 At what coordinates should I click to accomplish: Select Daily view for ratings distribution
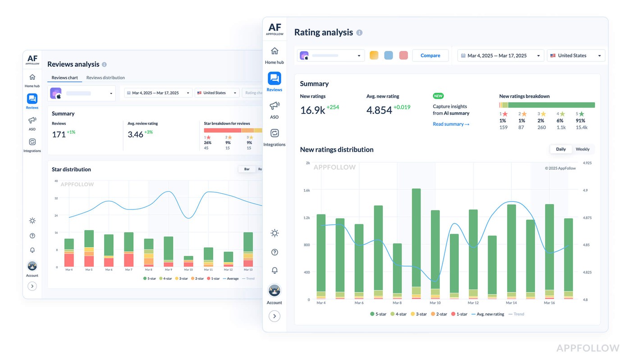pyautogui.click(x=561, y=149)
